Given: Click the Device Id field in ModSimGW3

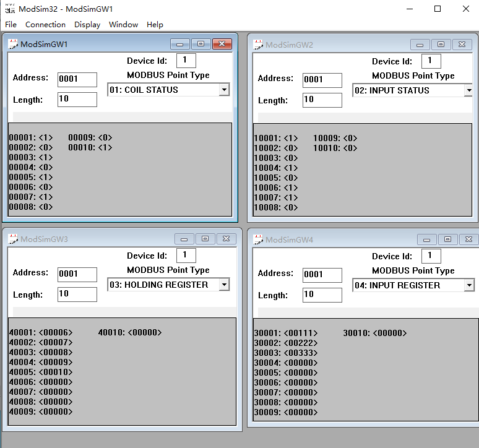Looking at the screenshot, I should [186, 255].
